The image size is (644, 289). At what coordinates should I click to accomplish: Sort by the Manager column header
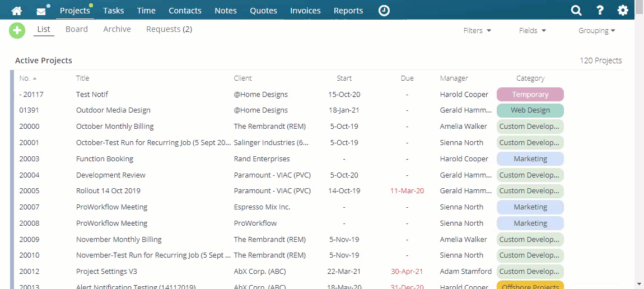pyautogui.click(x=454, y=78)
